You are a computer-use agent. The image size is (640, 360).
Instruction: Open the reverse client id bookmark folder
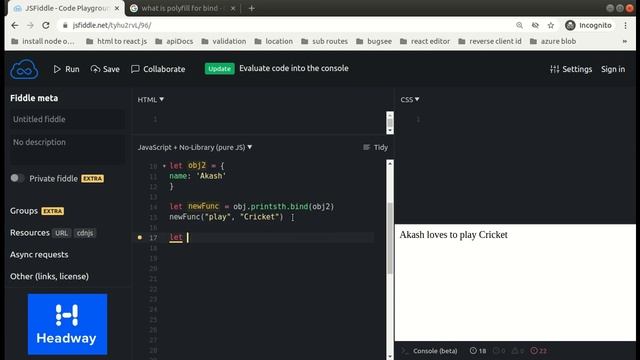490,41
